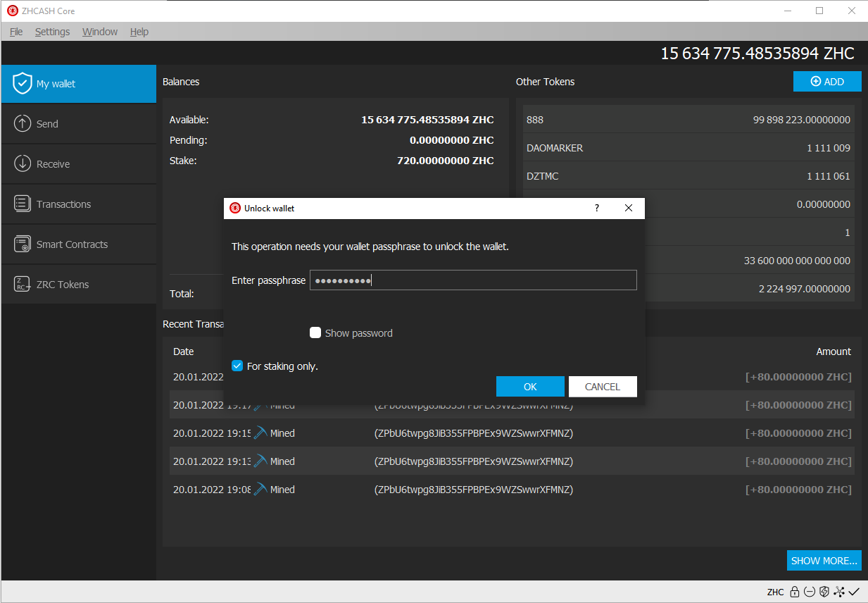The image size is (868, 603).
Task: Click the 2 224 997.00000000 token balance
Action: coord(805,289)
